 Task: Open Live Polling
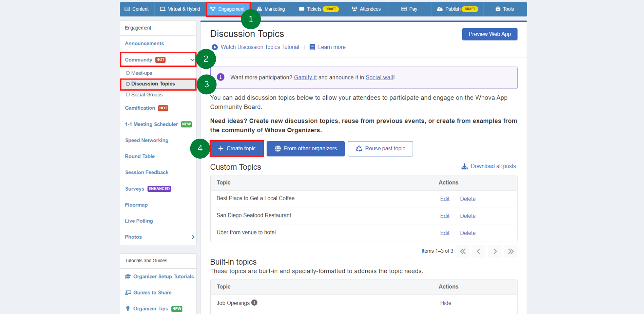[x=139, y=221]
